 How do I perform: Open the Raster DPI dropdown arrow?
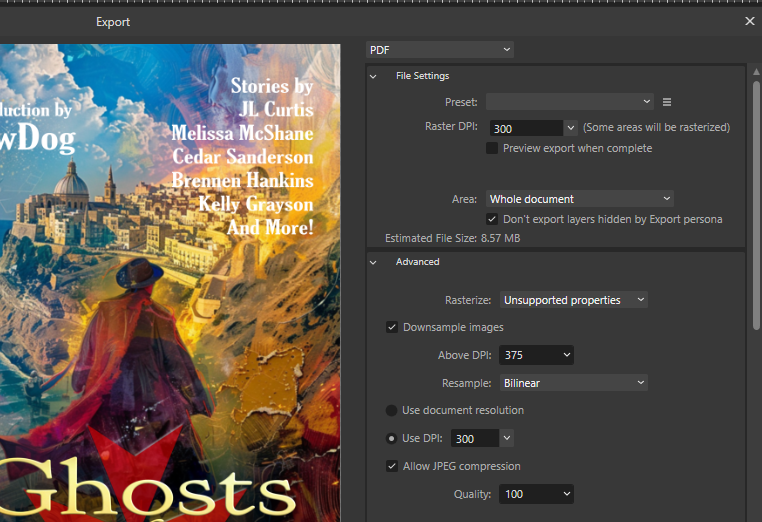571,128
